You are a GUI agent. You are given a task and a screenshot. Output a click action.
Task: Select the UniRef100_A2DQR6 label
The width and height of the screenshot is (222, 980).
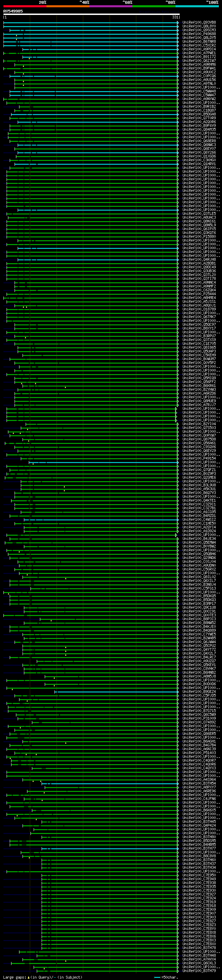[x=199, y=122]
